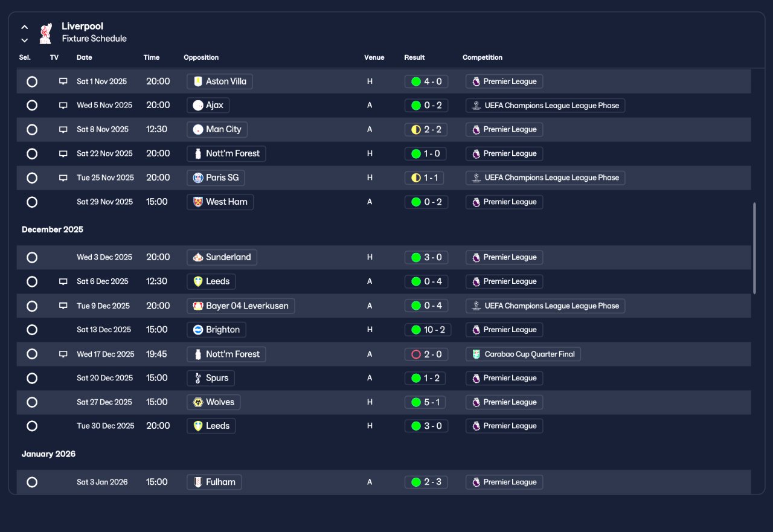Click the date 'Wed 3 Dec 2025'
The width and height of the screenshot is (773, 532).
(104, 257)
